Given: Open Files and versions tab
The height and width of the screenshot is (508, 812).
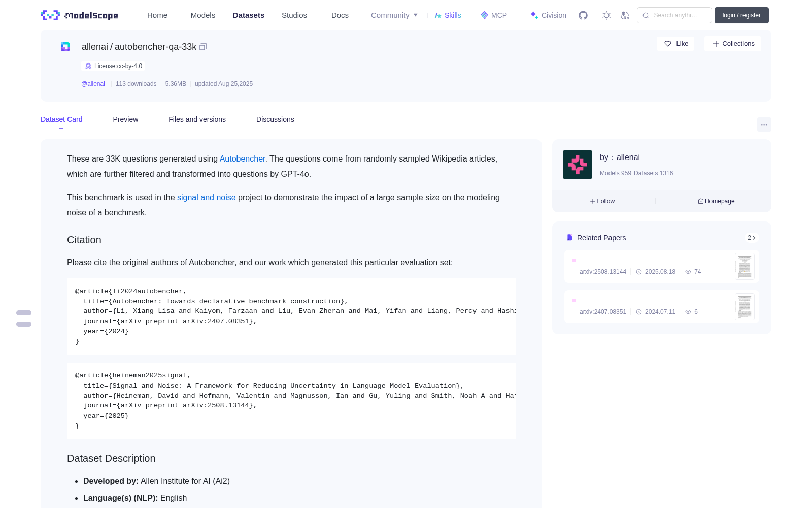Looking at the screenshot, I should (x=197, y=119).
